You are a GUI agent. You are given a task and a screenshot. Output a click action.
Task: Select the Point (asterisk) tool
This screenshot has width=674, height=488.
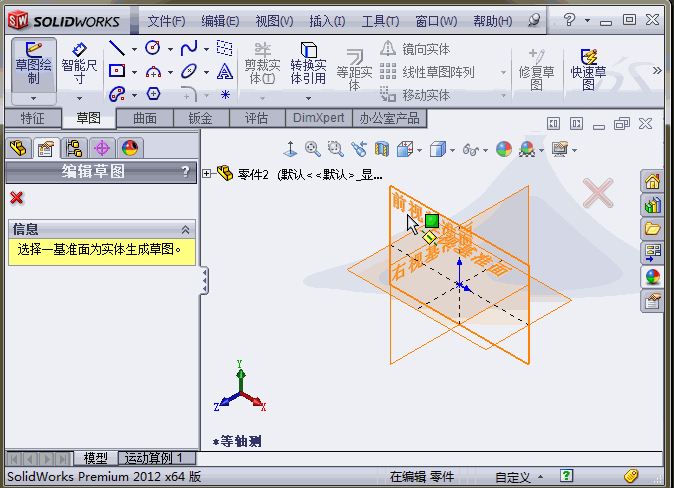[x=225, y=94]
